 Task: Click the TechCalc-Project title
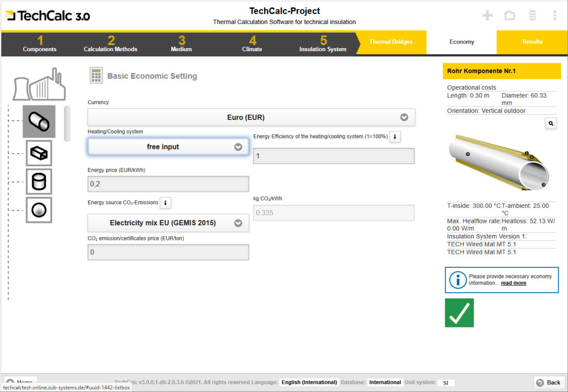click(x=285, y=11)
